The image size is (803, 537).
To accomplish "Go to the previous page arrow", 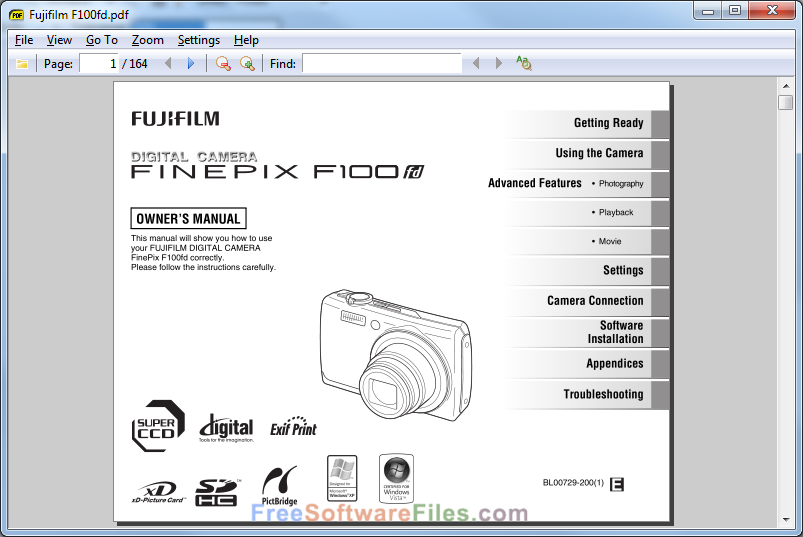I will (x=168, y=63).
